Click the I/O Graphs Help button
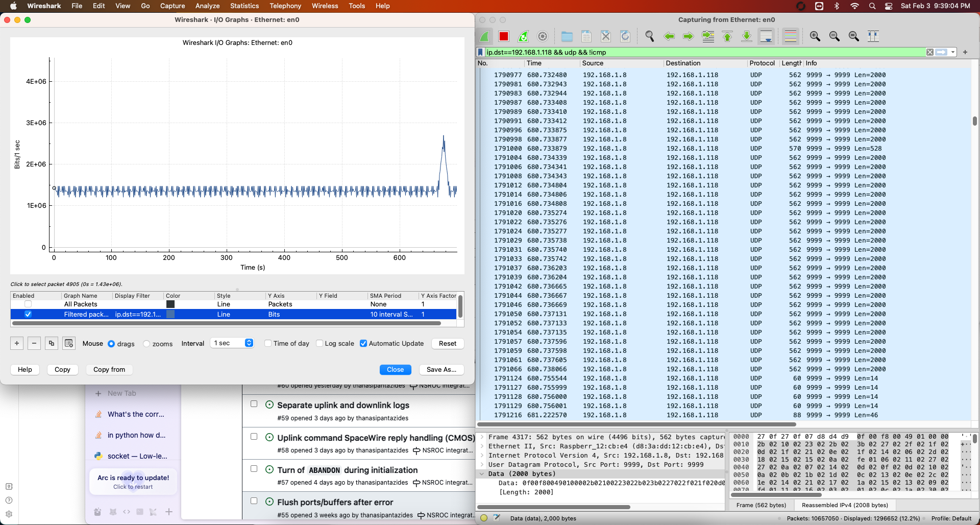 pyautogui.click(x=25, y=370)
